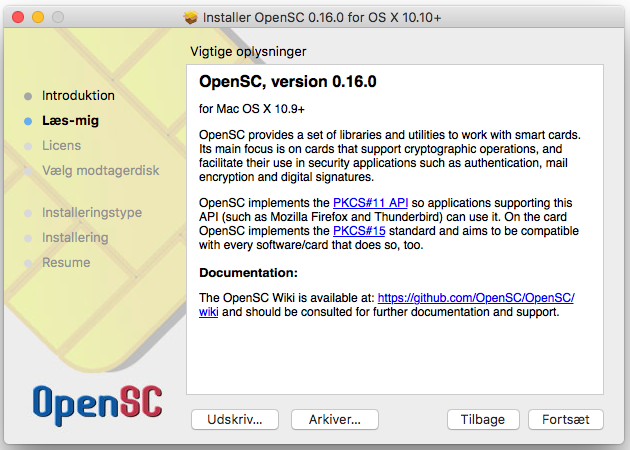This screenshot has height=450, width=630.
Task: Select the Introduktion step bullet
Action: (x=28, y=96)
